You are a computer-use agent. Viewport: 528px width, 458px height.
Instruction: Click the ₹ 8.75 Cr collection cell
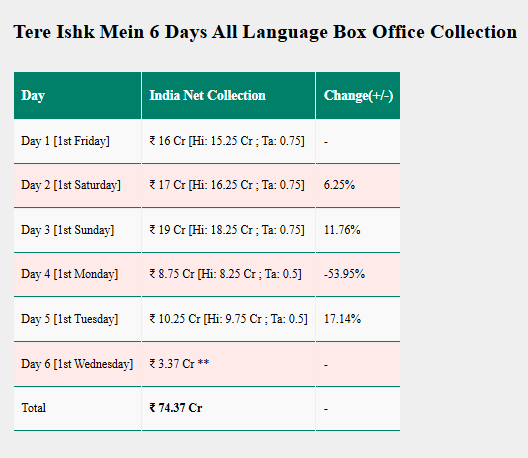[x=228, y=274]
